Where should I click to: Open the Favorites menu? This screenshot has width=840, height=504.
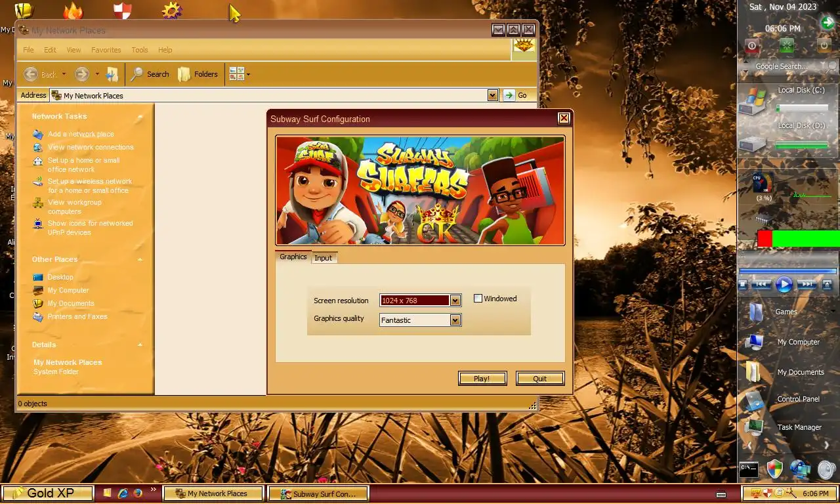tap(106, 50)
